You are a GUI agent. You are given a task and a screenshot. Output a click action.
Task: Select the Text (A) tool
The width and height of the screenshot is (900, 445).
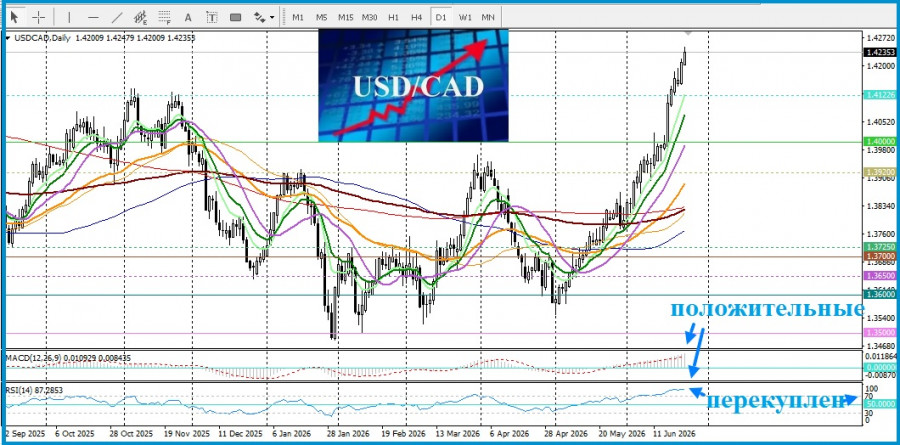(x=188, y=17)
